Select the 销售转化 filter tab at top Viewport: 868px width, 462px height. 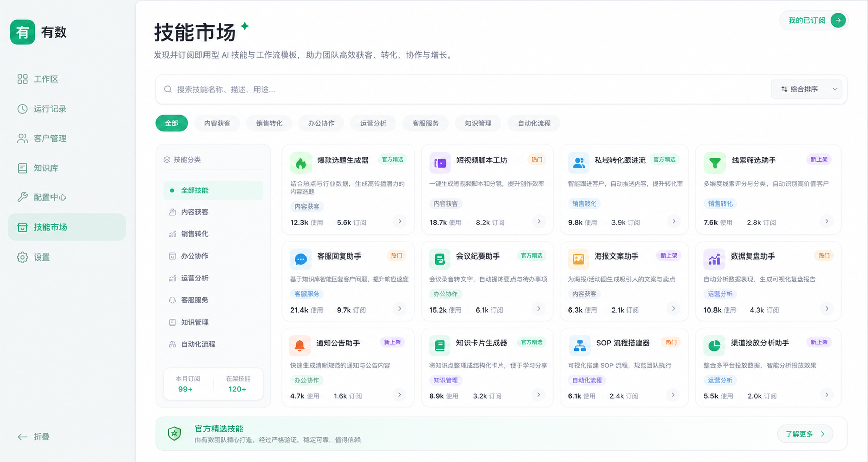(269, 123)
